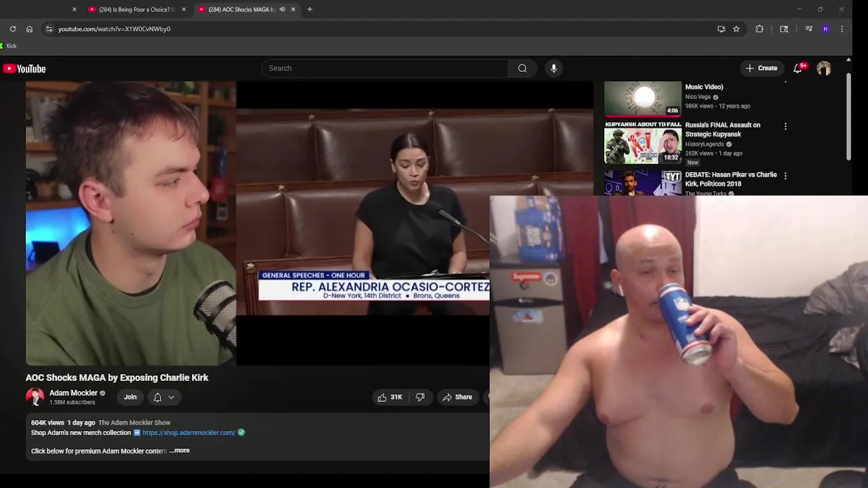Open the browser three-dot menu

pyautogui.click(x=842, y=29)
